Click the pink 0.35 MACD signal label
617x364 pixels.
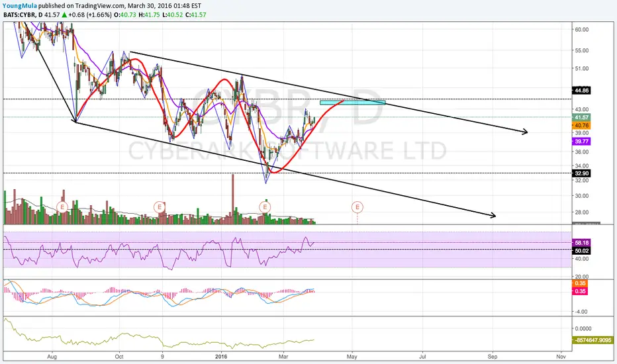coord(580,291)
